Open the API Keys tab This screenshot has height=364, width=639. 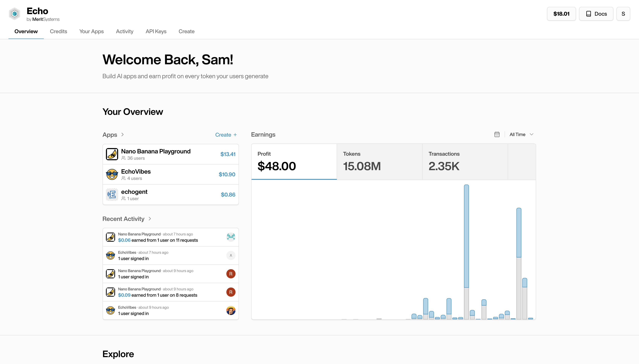tap(156, 31)
